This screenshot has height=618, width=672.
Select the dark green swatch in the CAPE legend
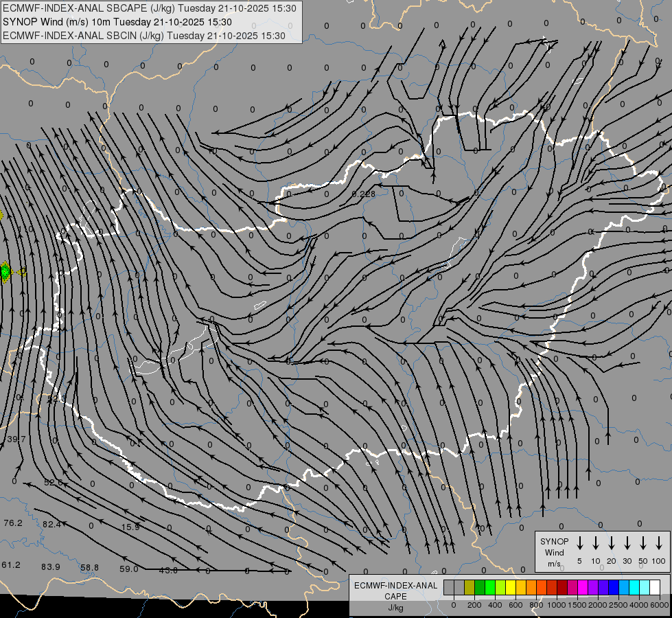(x=480, y=587)
